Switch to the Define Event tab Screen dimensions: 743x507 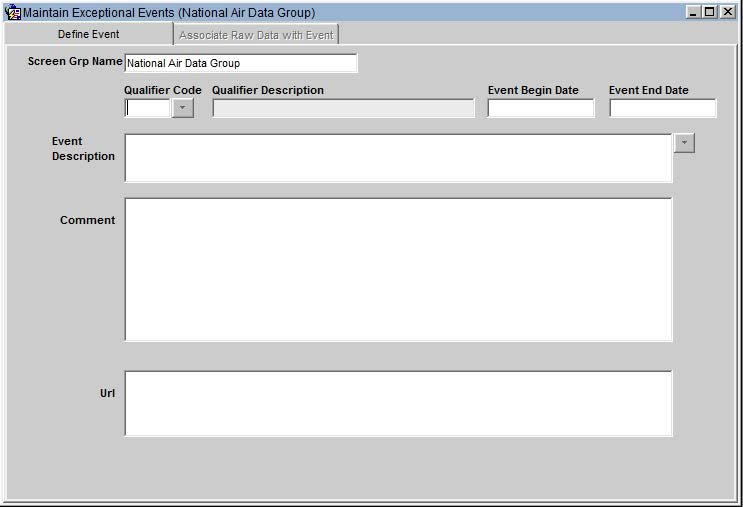[x=88, y=35]
